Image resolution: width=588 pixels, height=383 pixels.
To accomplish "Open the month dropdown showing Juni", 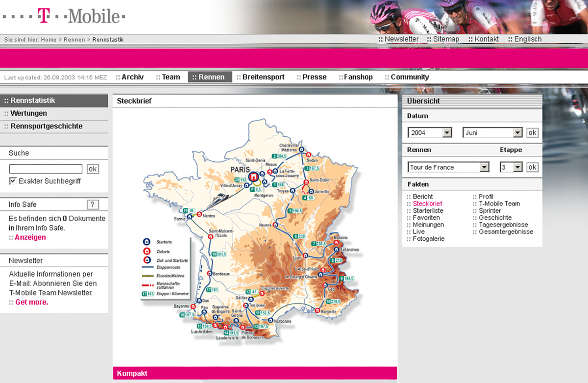I will tap(517, 133).
